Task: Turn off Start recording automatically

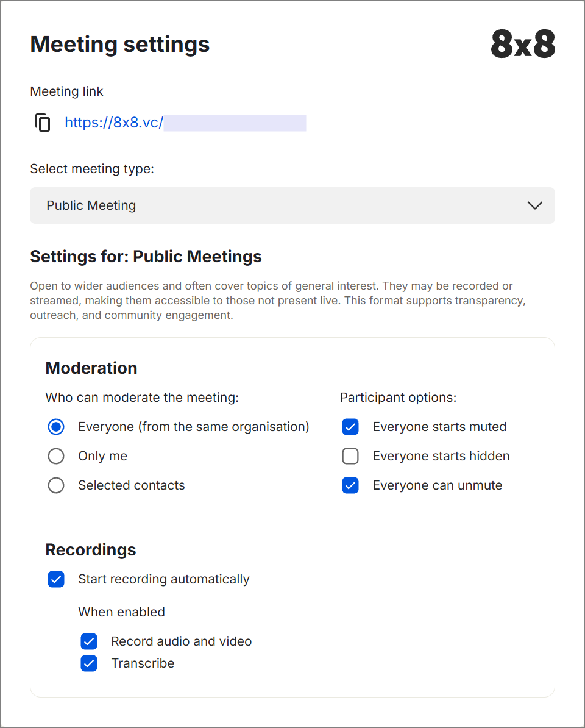Action: point(56,579)
